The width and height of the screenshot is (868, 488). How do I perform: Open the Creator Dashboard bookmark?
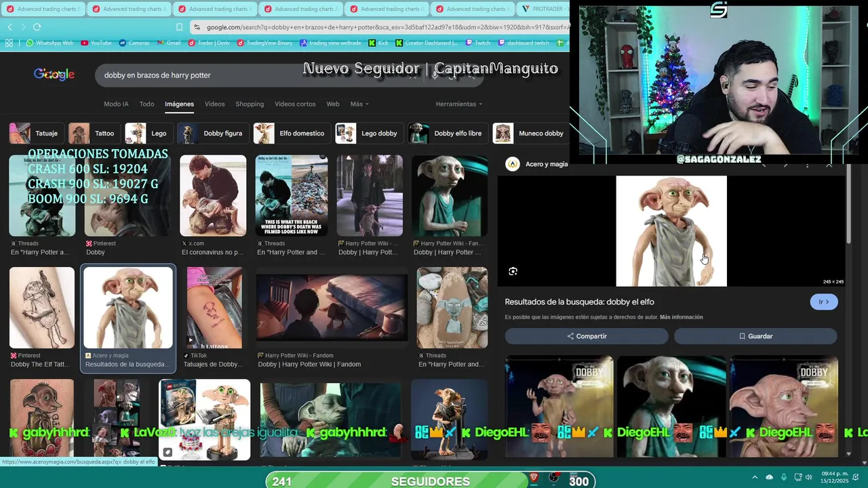coord(427,43)
